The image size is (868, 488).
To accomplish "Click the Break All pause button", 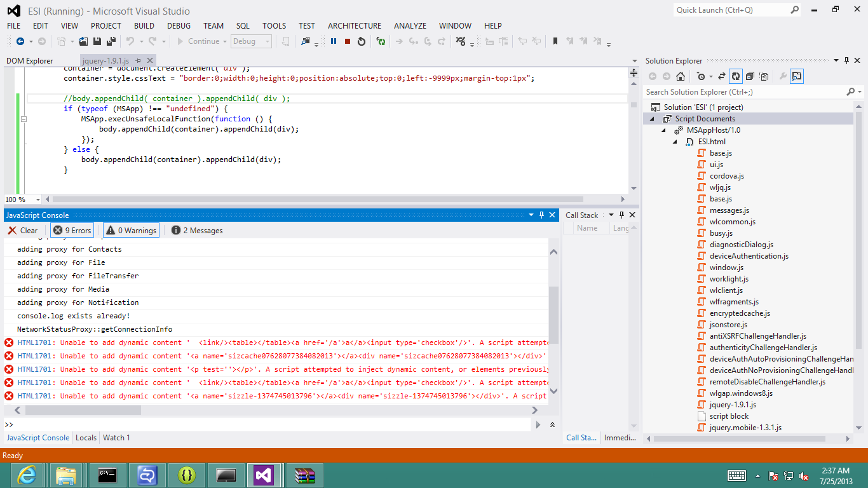I will click(x=334, y=41).
